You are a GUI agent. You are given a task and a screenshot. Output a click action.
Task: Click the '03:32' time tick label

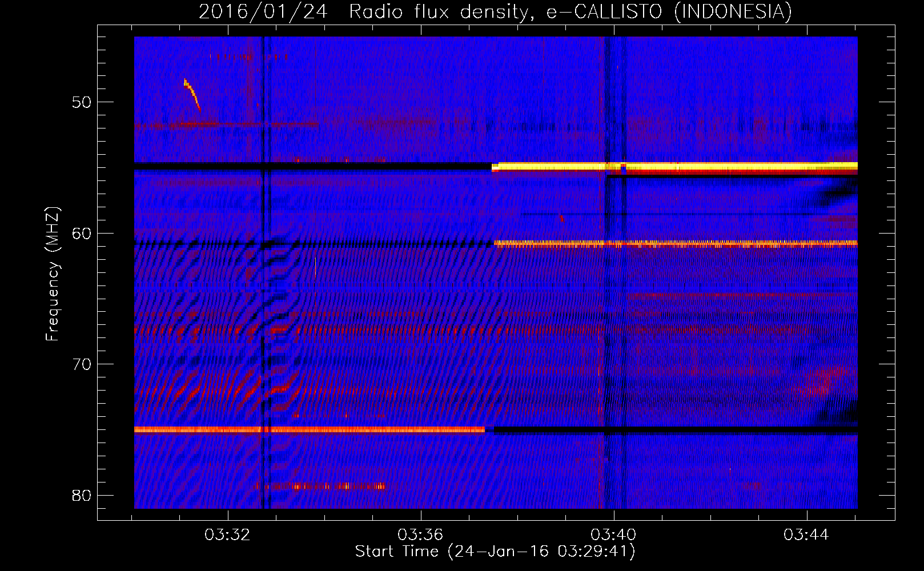227,535
